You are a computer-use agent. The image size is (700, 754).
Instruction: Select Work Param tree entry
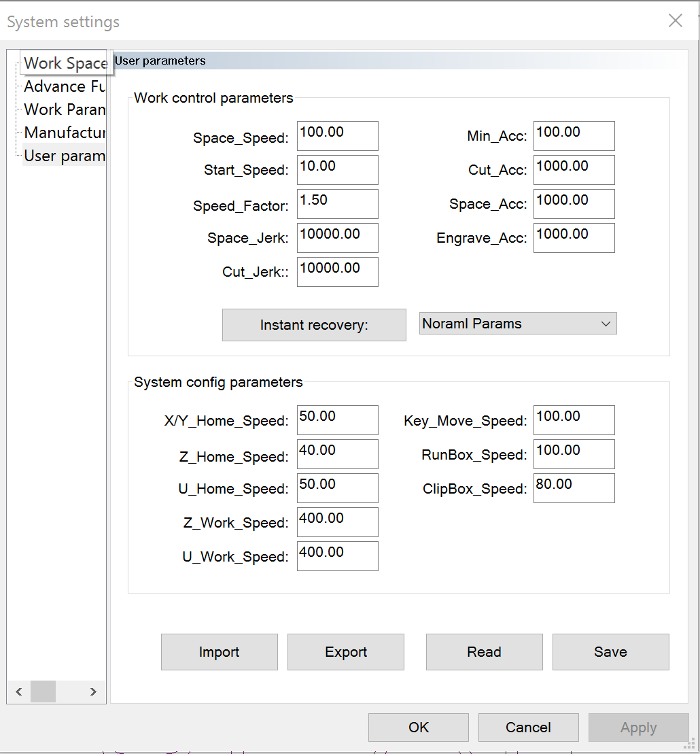point(65,109)
